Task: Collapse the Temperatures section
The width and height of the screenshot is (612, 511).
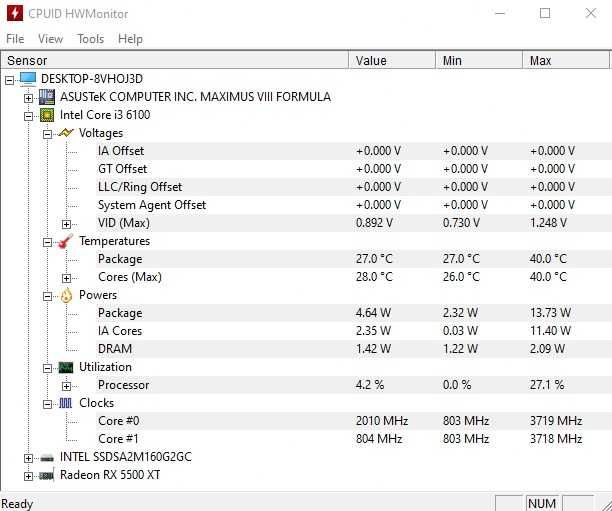Action: pos(47,242)
